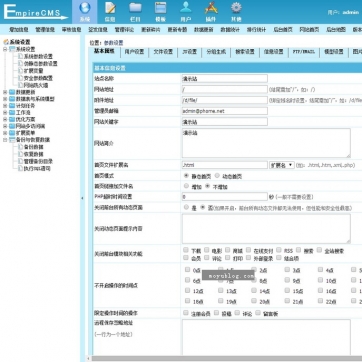
Task: Expand the 数据更新 tree node
Action: (x=5, y=92)
